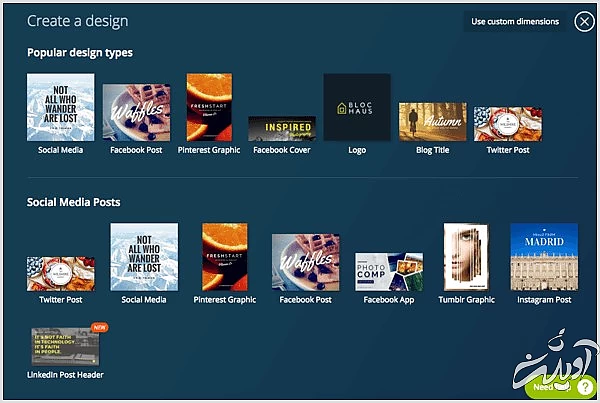Viewport: 600px width, 403px height.
Task: Pick Facebook Post in Social Media Posts section
Action: click(305, 262)
